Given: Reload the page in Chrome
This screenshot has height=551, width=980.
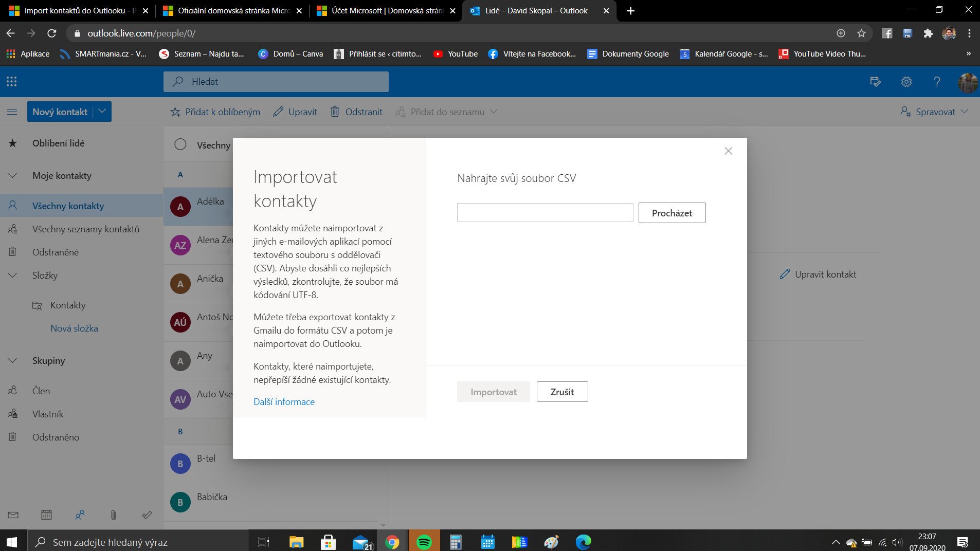Looking at the screenshot, I should tap(51, 33).
